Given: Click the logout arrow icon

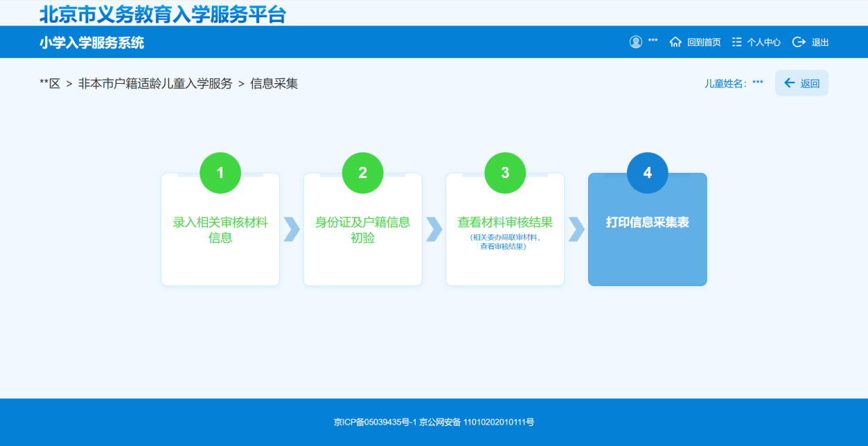Looking at the screenshot, I should (x=799, y=42).
